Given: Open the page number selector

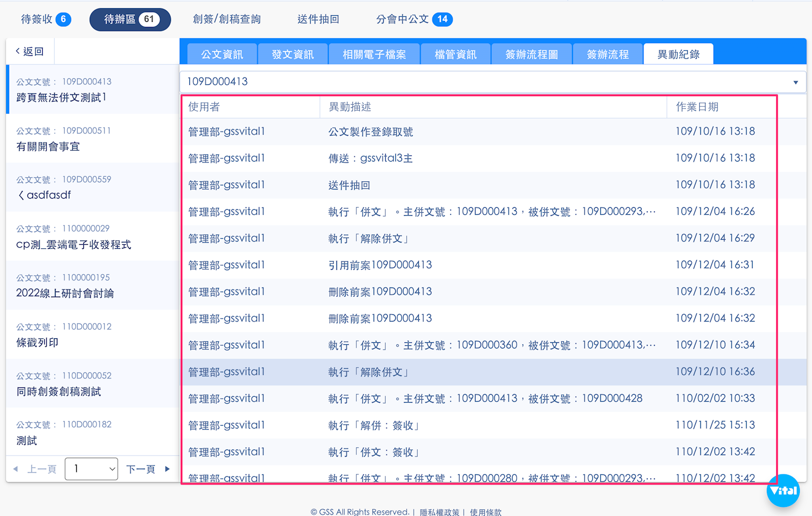Looking at the screenshot, I should pos(91,469).
